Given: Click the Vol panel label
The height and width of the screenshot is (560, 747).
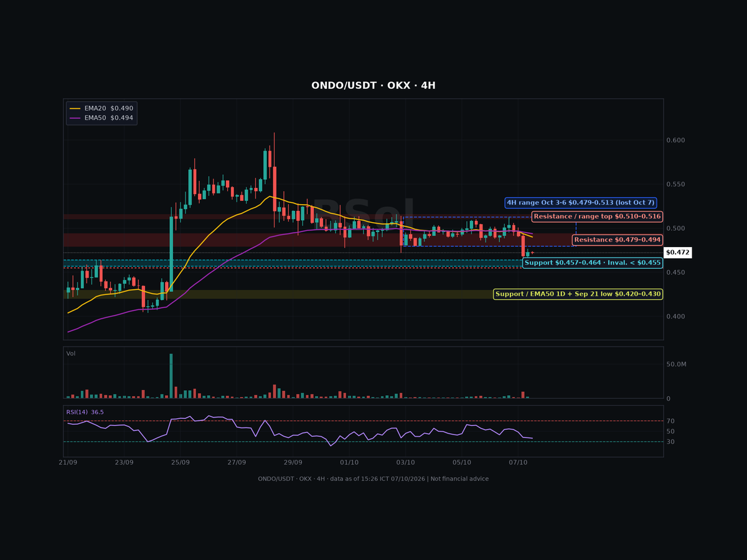Looking at the screenshot, I should click(x=70, y=353).
